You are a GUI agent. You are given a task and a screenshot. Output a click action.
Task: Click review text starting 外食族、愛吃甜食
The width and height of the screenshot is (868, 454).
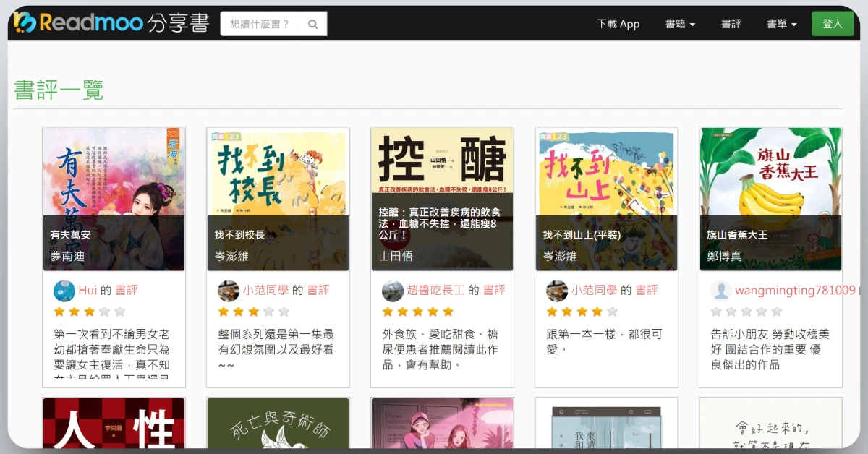(440, 349)
